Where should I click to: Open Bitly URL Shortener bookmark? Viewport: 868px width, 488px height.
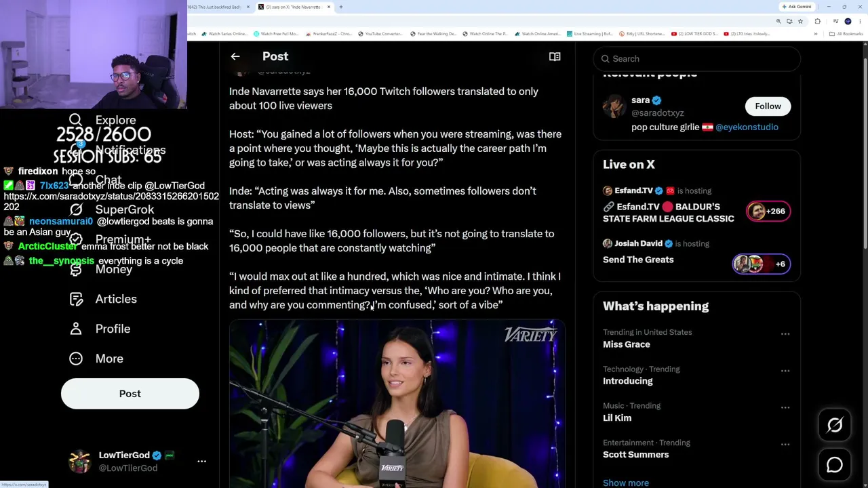(642, 34)
